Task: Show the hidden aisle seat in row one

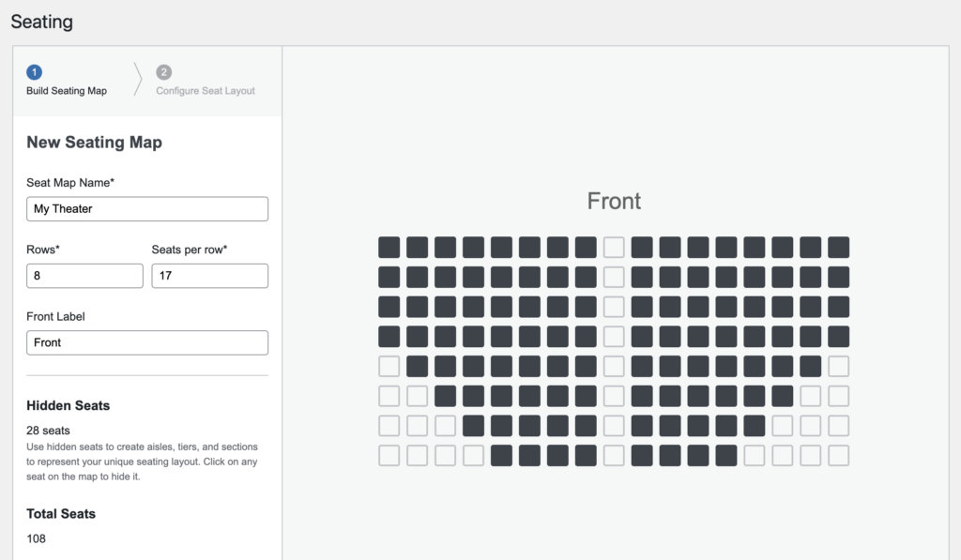Action: pyautogui.click(x=615, y=247)
